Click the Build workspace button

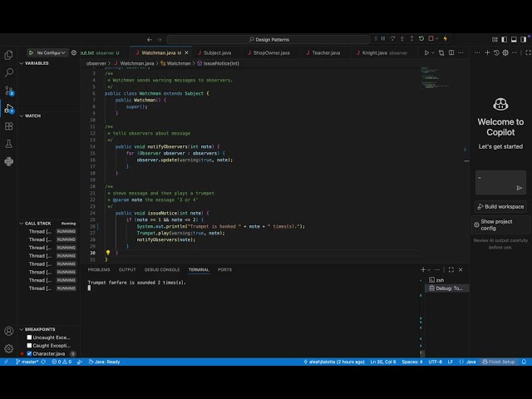pos(500,207)
